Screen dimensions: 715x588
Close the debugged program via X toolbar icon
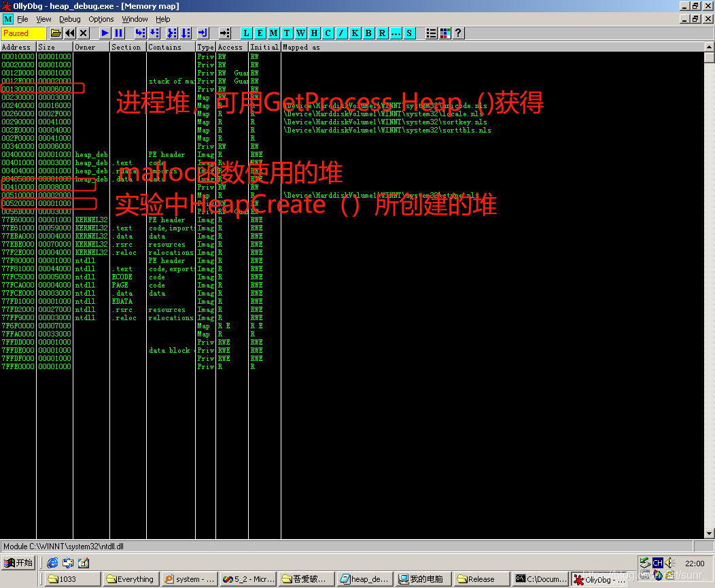pos(83,33)
